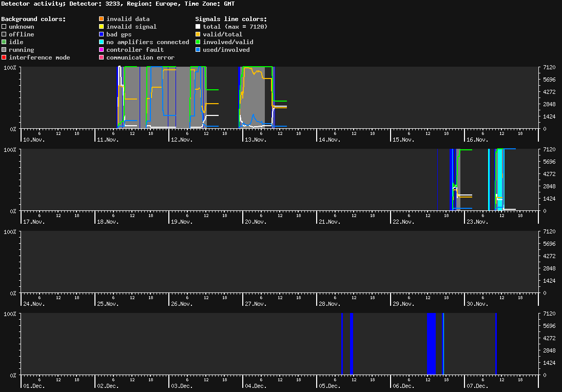Toggle the unknown background color entry
562x392 pixels.
tap(4, 26)
